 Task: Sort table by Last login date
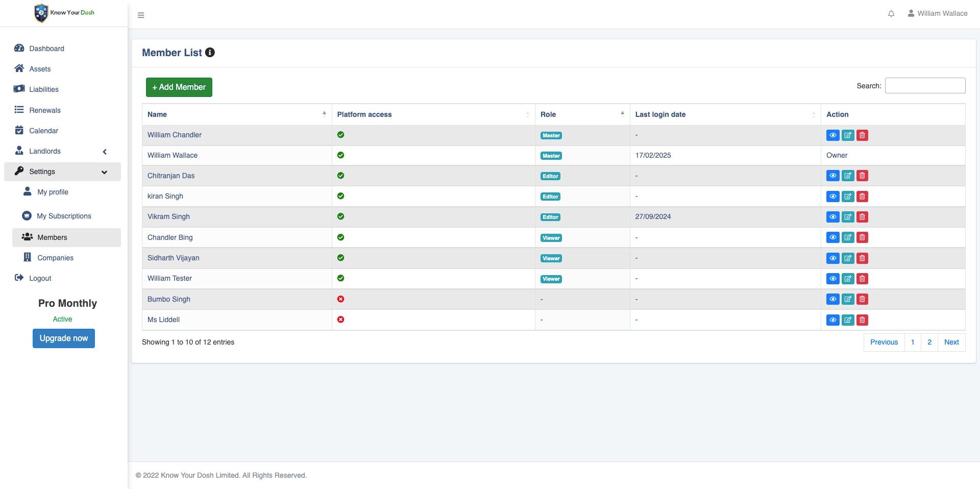(x=725, y=114)
